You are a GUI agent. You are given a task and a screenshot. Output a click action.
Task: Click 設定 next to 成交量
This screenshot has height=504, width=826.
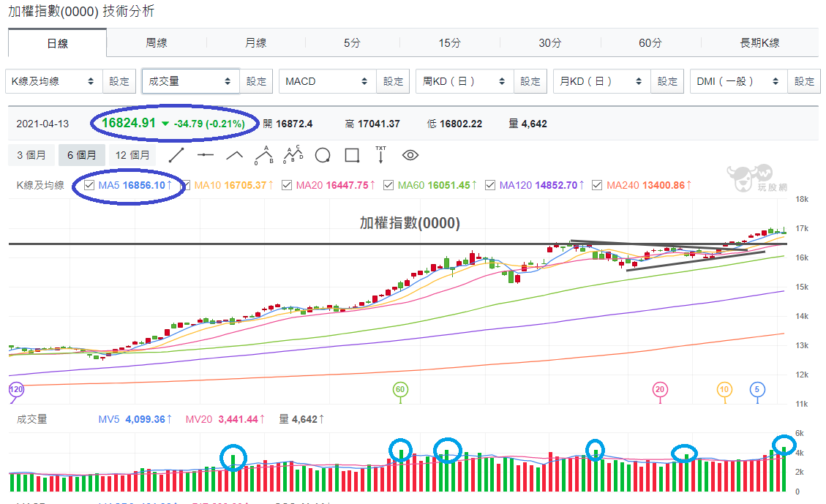click(256, 81)
